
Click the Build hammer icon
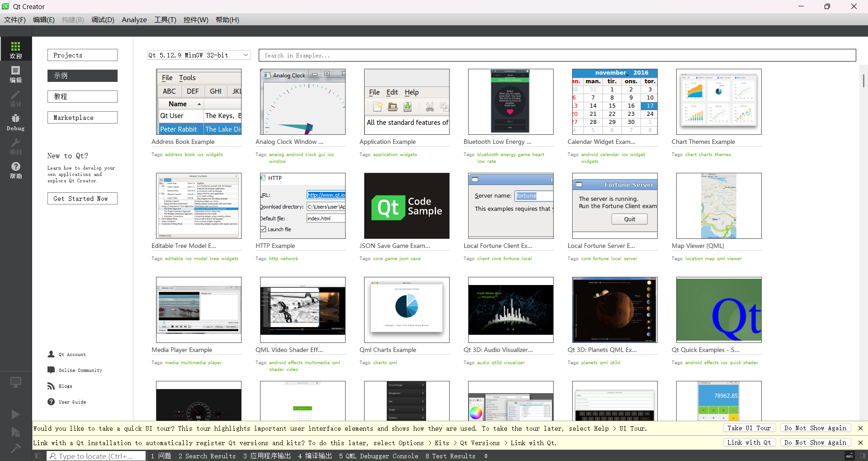(x=16, y=448)
